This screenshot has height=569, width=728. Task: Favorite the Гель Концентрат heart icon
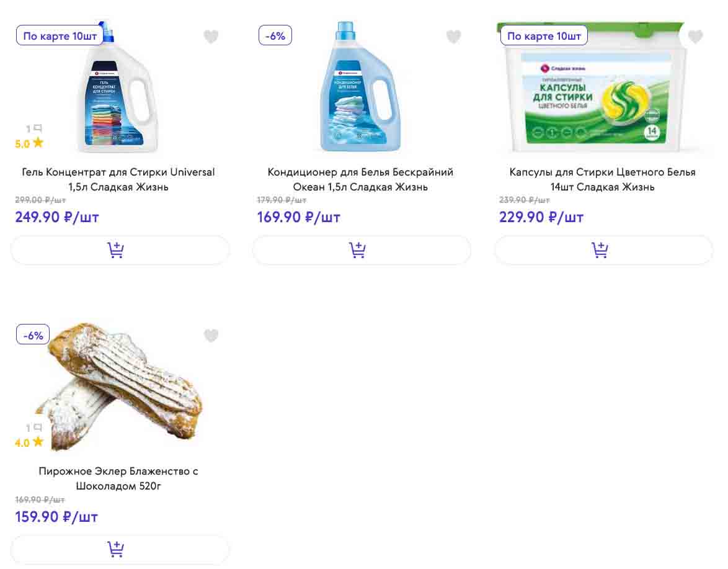click(x=211, y=37)
